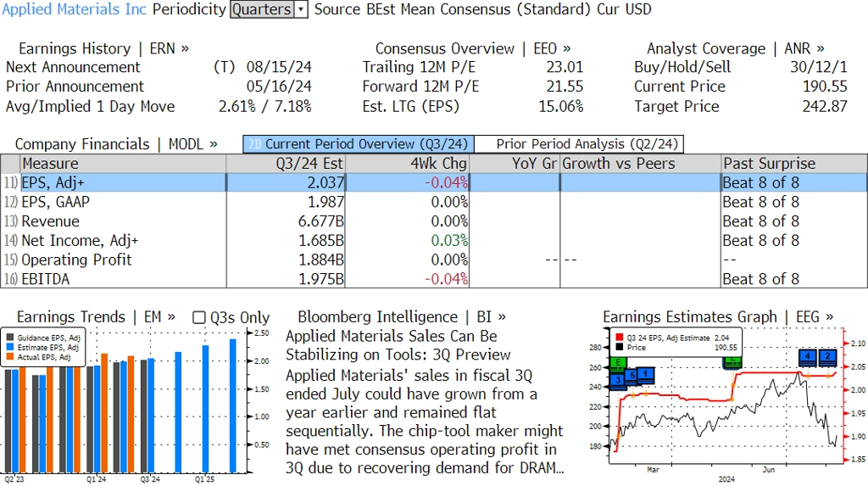Sort by the 4Wk Chg column header
Screen dimensions: 868x486
[407, 164]
